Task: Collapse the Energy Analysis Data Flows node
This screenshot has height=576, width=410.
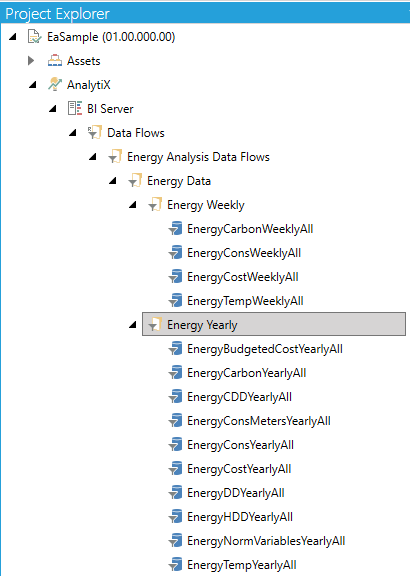Action: click(93, 157)
